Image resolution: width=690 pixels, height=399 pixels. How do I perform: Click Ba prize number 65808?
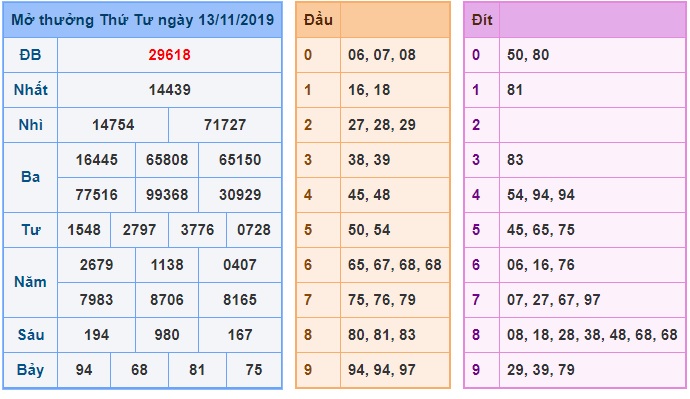pyautogui.click(x=167, y=160)
